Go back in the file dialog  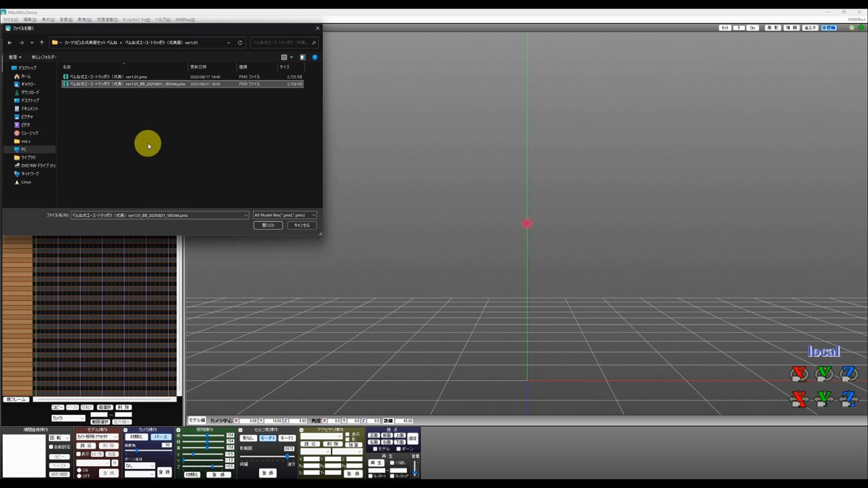click(x=9, y=43)
